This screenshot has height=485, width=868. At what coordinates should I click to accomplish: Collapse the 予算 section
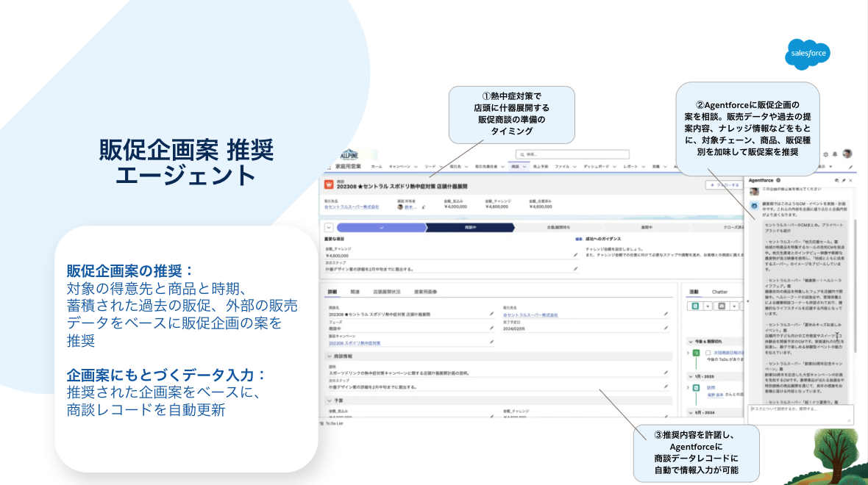pyautogui.click(x=330, y=400)
